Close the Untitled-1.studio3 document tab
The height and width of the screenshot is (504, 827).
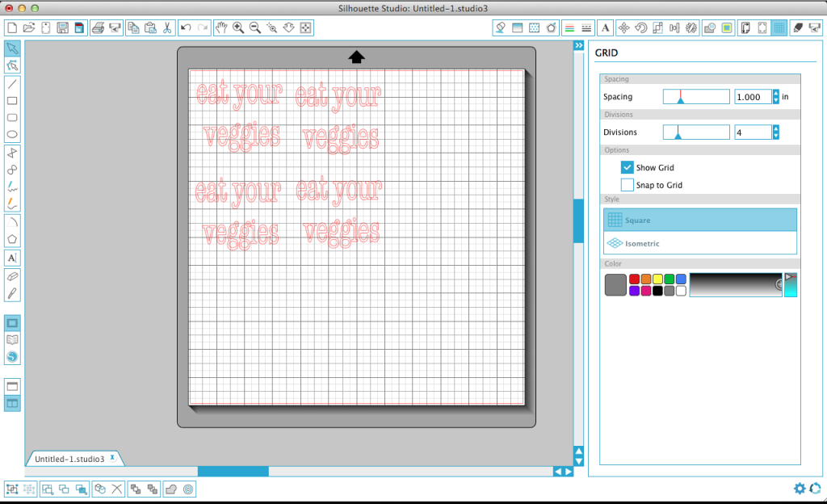point(112,458)
